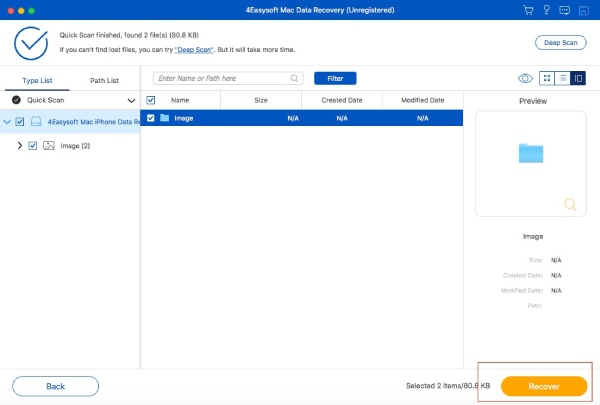Click the picture icon beside Image (2)
The height and width of the screenshot is (405, 600).
tap(49, 145)
